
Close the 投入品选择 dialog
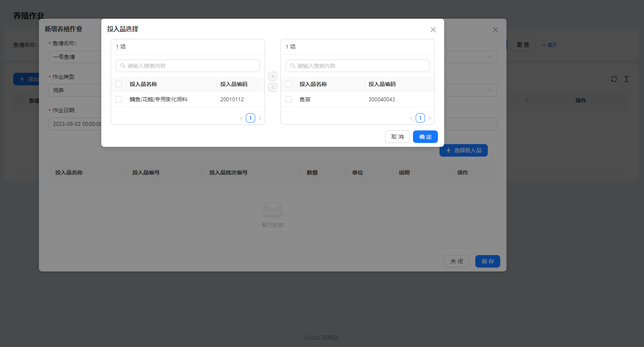(433, 30)
